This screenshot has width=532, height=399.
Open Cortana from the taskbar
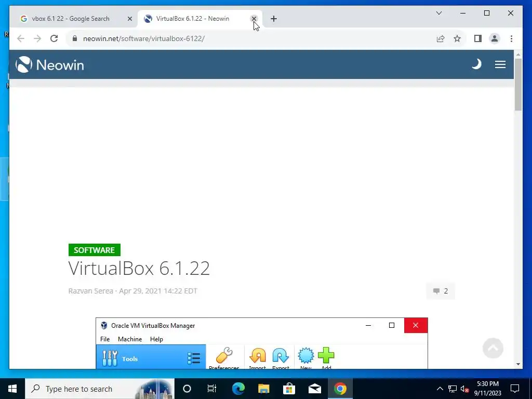(187, 389)
